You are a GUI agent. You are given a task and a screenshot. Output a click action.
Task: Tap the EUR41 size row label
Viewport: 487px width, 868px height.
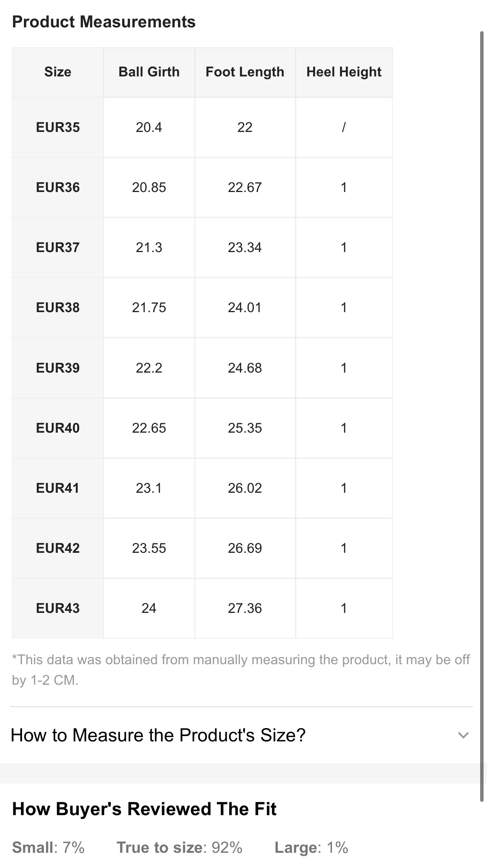58,488
